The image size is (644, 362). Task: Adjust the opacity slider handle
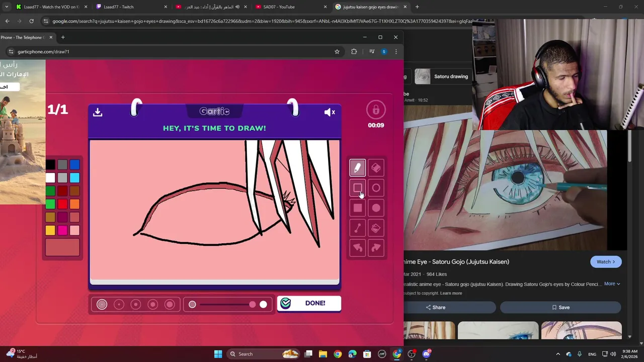(253, 304)
